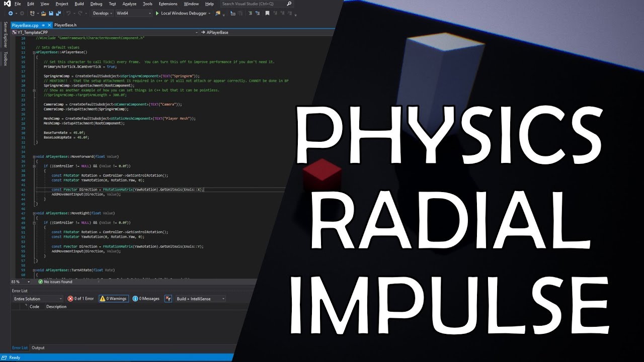The width and height of the screenshot is (644, 362).
Task: Expand the Local Windows Debugger dropdown arrow
Action: click(209, 13)
